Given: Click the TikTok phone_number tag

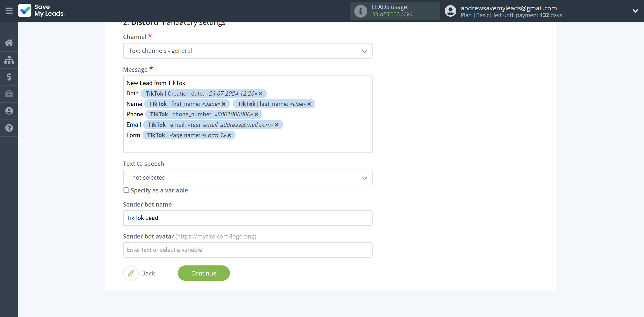Looking at the screenshot, I should [x=204, y=114].
